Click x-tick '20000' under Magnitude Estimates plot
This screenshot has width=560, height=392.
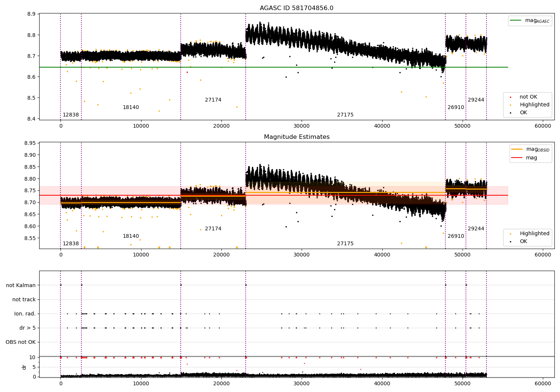221,255
